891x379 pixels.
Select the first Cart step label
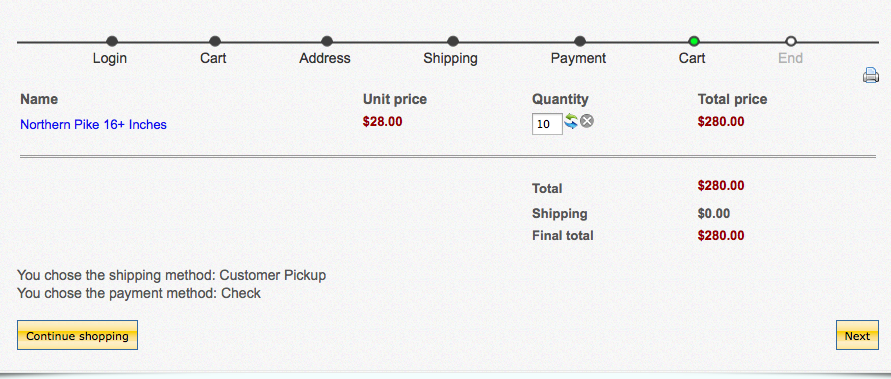[x=213, y=58]
